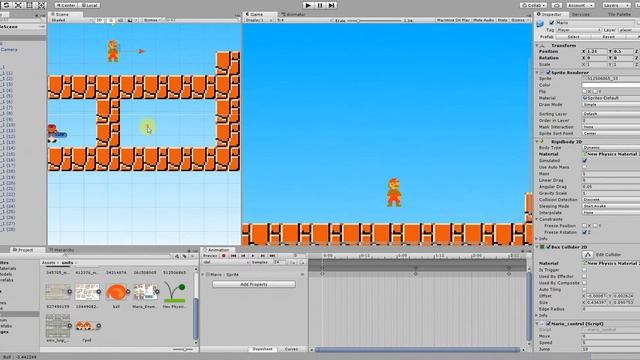Toggle Freeze Rotation Z checkbox
640x360 pixels.
[584, 232]
